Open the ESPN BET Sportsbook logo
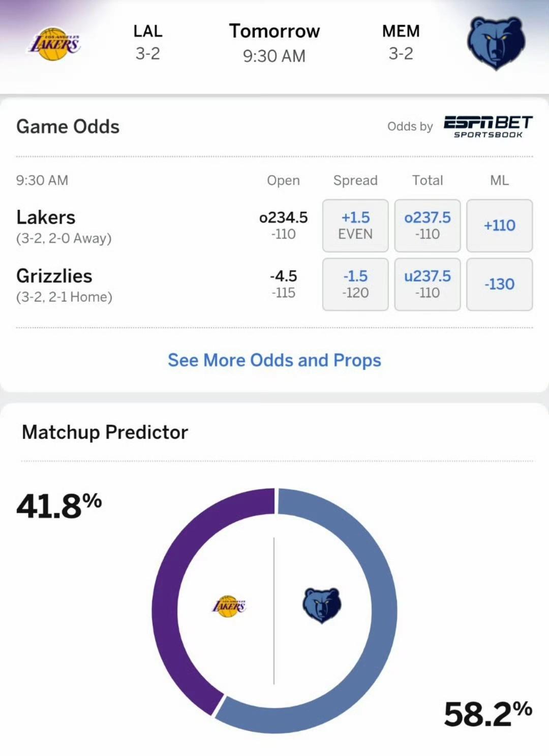The height and width of the screenshot is (756, 549). tap(487, 127)
